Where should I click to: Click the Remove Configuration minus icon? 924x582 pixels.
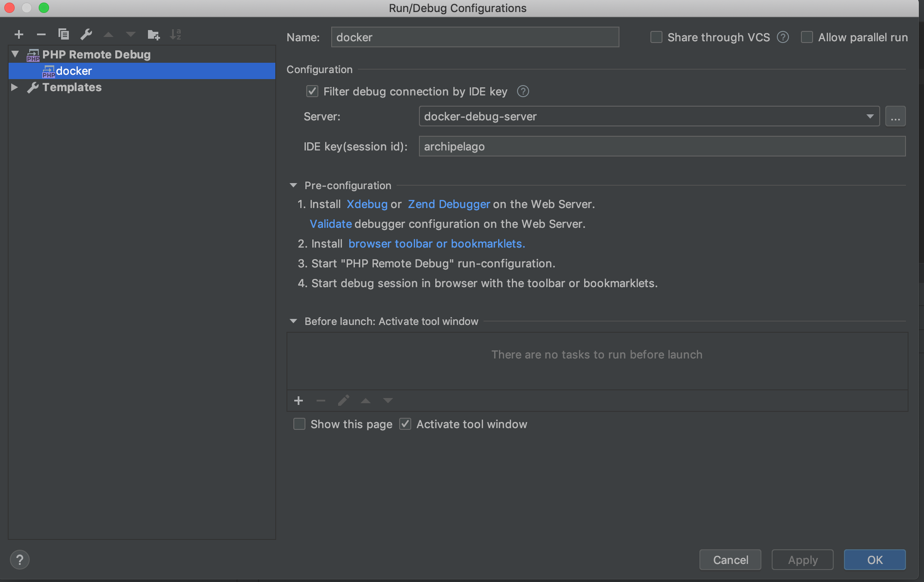click(41, 34)
